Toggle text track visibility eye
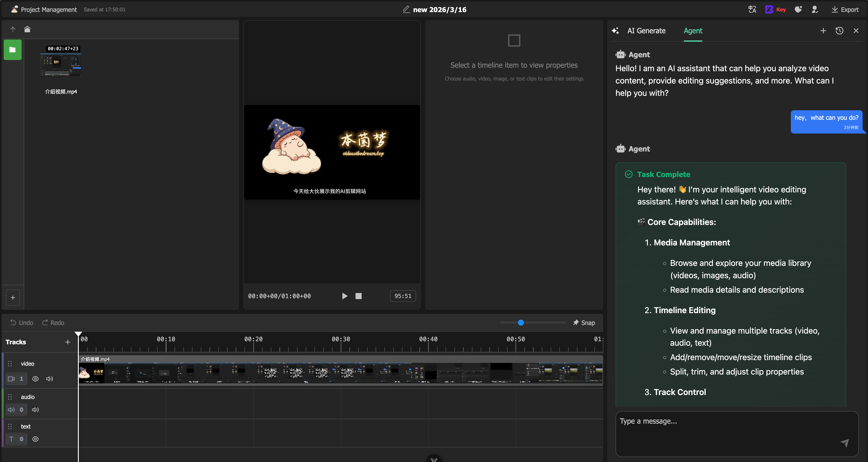Image resolution: width=868 pixels, height=462 pixels. [35, 439]
